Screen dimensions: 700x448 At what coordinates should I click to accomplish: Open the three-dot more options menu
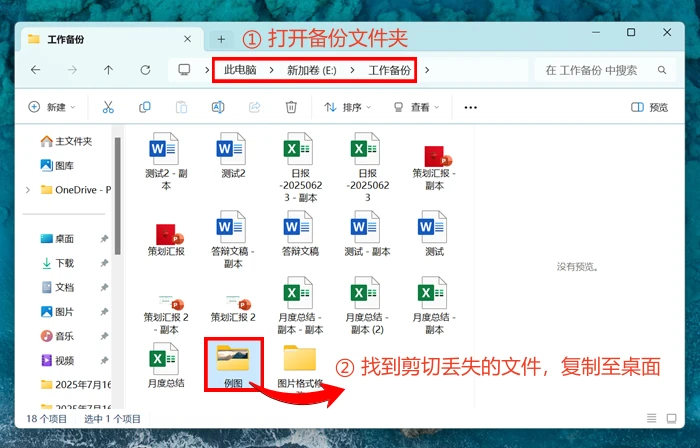click(x=470, y=107)
